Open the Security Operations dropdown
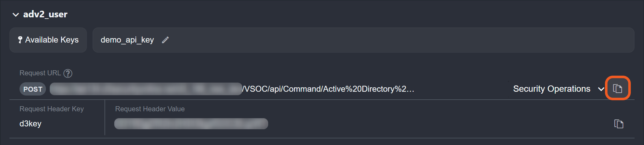The image size is (644, 145). pyautogui.click(x=551, y=89)
